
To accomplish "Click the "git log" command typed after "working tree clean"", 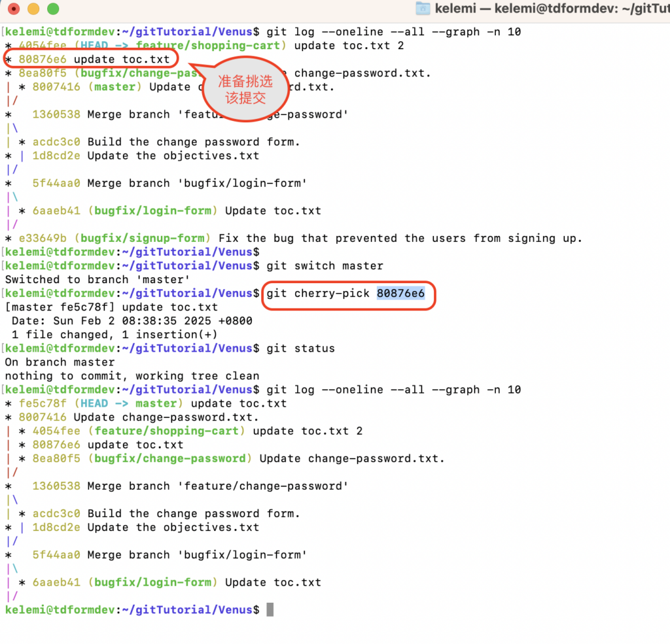I will tap(393, 390).
